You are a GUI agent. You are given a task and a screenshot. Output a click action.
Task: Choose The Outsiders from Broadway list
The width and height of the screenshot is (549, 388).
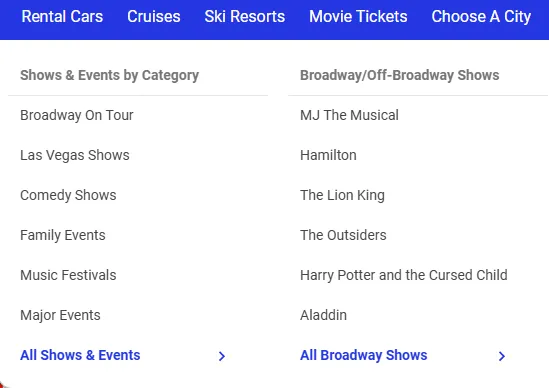click(343, 235)
